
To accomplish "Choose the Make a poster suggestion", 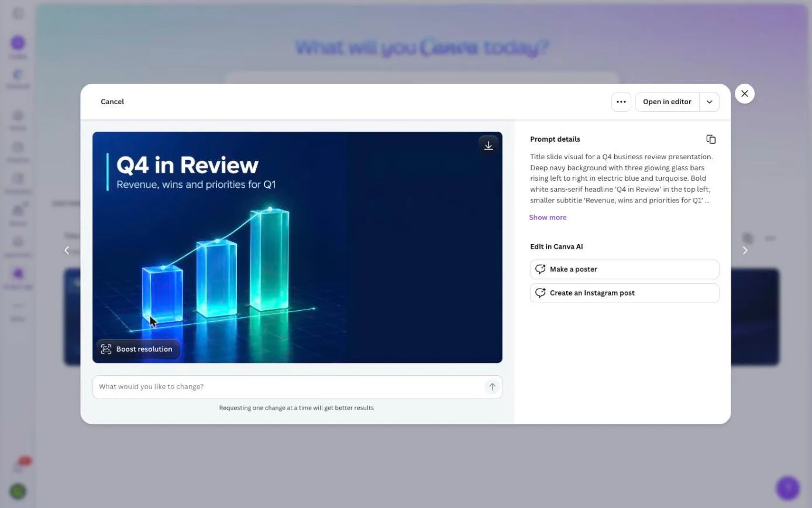I will [x=624, y=269].
